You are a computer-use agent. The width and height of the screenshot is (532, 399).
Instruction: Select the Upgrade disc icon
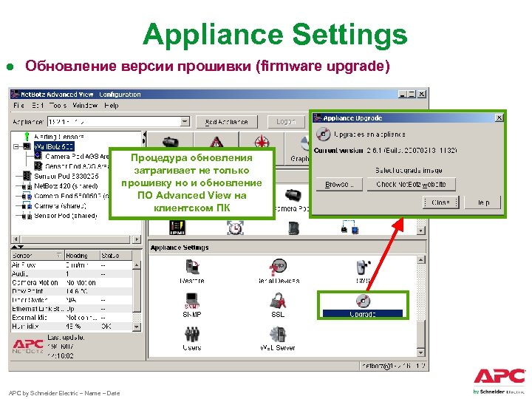tap(363, 301)
